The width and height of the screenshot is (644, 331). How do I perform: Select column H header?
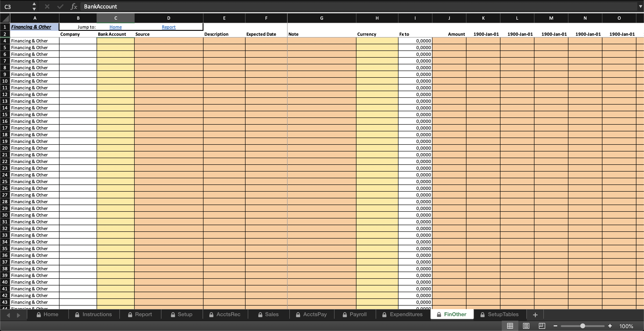pyautogui.click(x=377, y=18)
